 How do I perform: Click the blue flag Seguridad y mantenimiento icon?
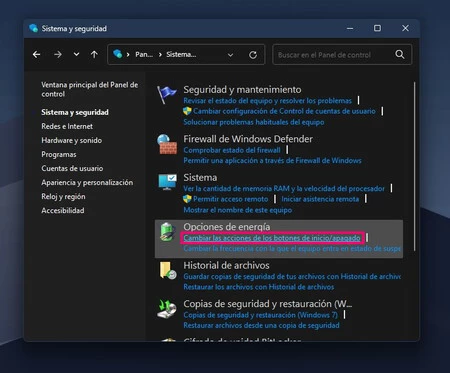point(167,94)
